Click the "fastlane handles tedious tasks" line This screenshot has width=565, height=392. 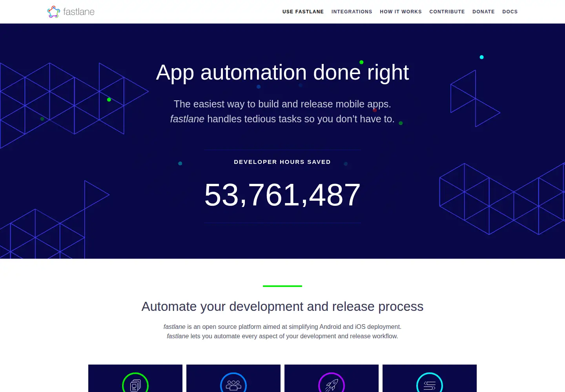[x=282, y=119]
